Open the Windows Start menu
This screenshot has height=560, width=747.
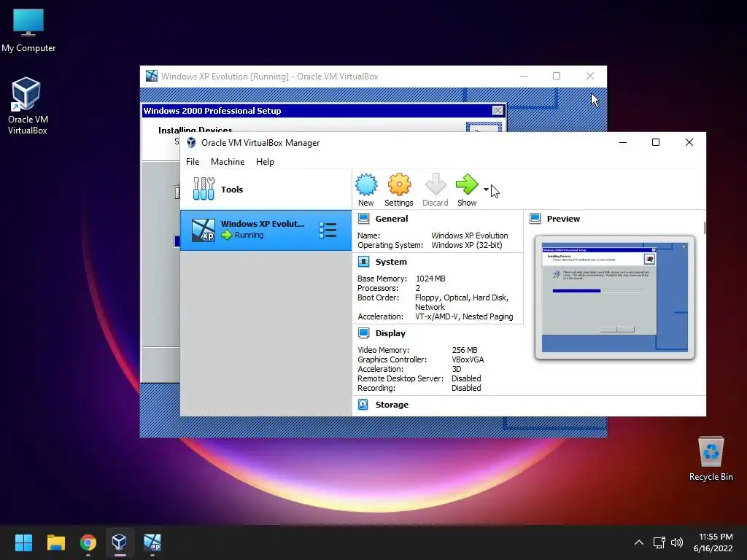pyautogui.click(x=23, y=542)
